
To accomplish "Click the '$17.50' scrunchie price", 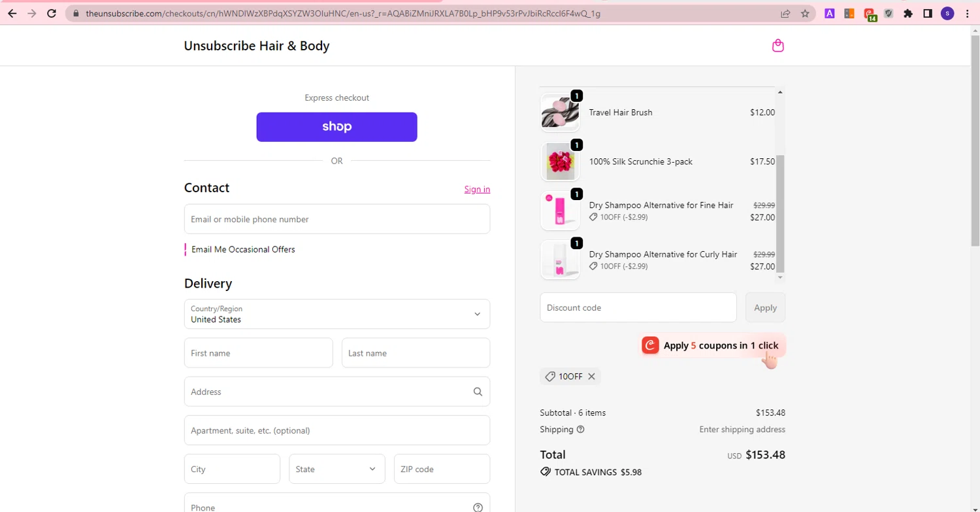I will pos(762,162).
